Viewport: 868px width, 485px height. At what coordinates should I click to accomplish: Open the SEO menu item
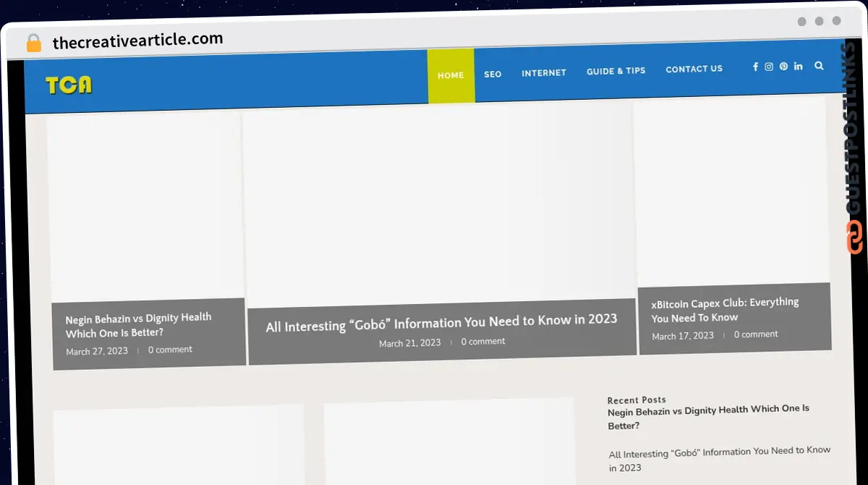493,74
